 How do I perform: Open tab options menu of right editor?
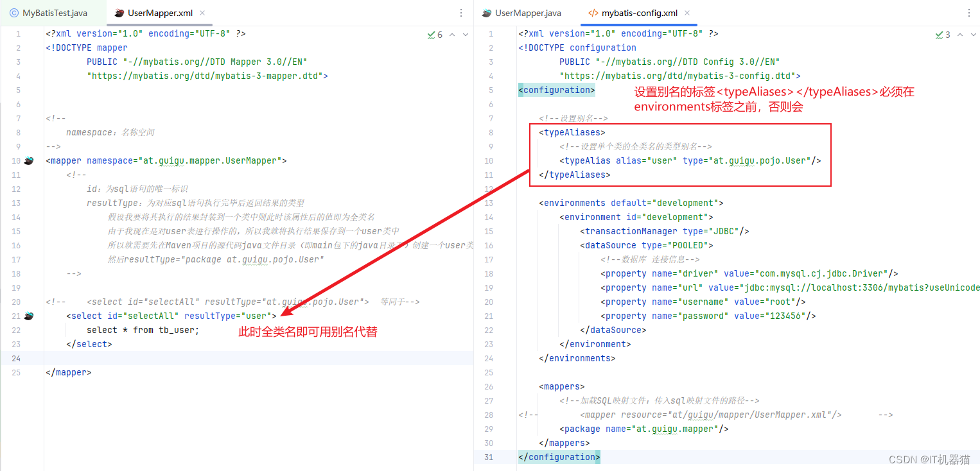tap(969, 13)
